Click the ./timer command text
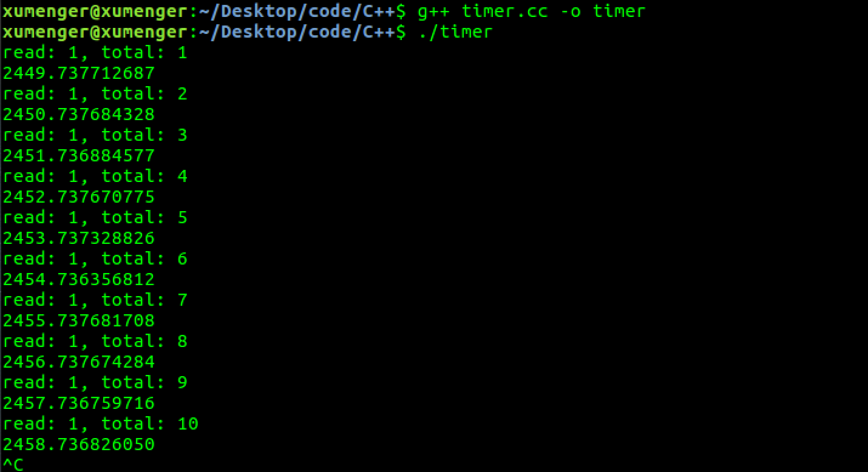Image resolution: width=868 pixels, height=472 pixels. 455,32
